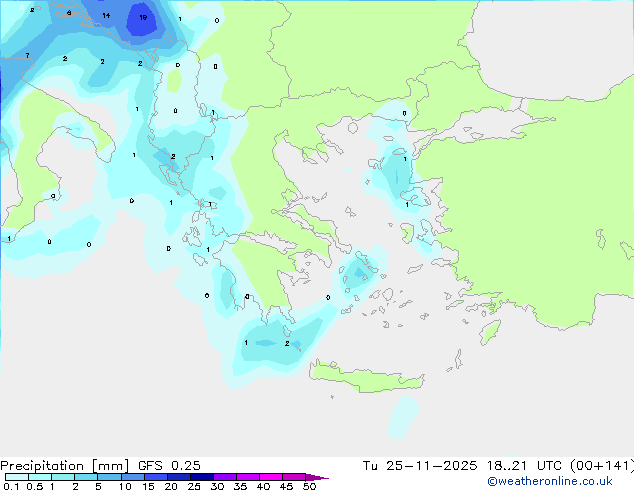The image size is (634, 490).
Task: Click the '40' legend scale label
Action: [263, 486]
